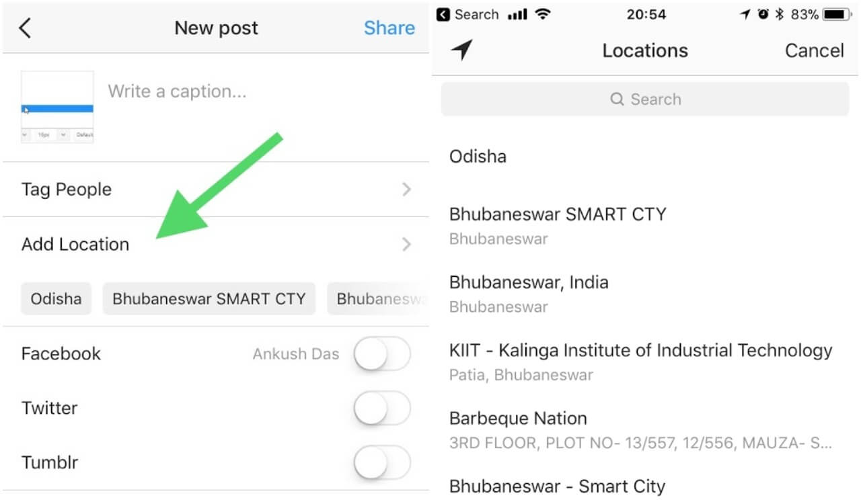The image size is (861, 504).
Task: Tap the magnifying glass in the Search field
Action: 617,99
